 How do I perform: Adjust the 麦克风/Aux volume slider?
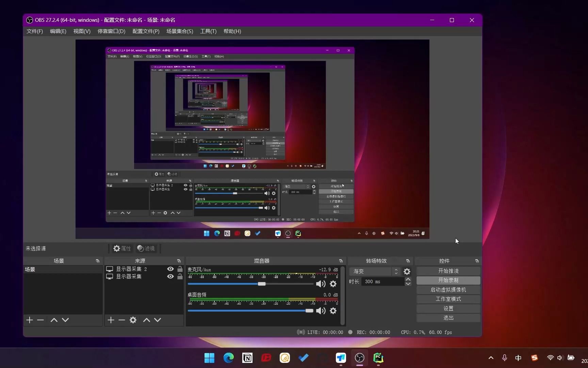click(x=261, y=283)
